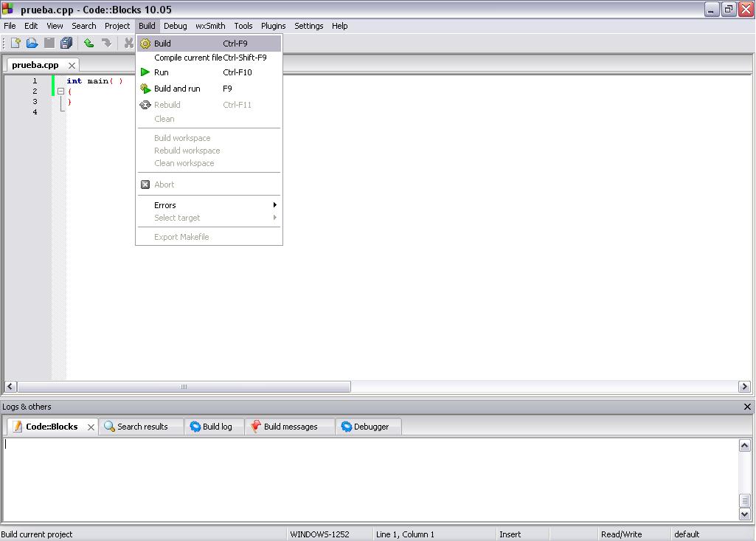Screen dimensions: 756x541
Task: Open the Project menu
Action: 117,26
